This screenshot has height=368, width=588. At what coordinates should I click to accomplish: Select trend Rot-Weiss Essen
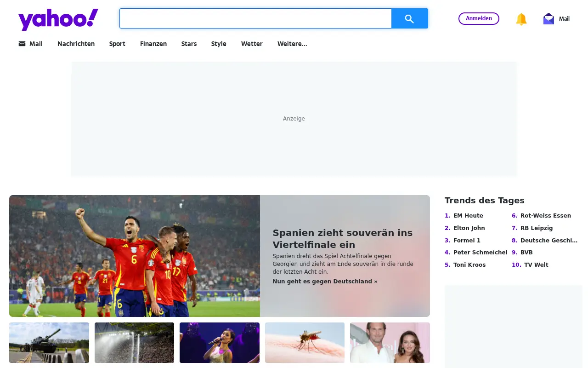(546, 216)
